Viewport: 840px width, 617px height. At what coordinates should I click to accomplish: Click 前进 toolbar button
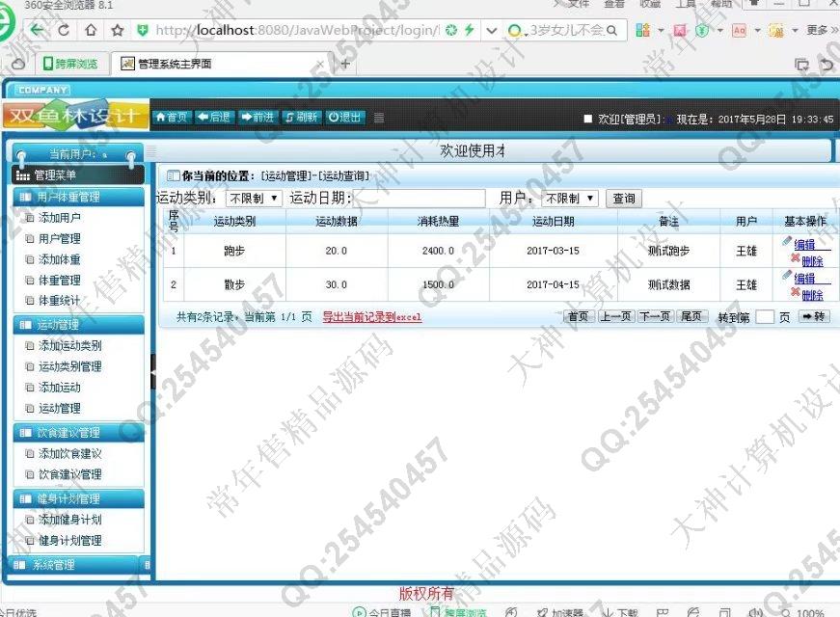point(257,117)
